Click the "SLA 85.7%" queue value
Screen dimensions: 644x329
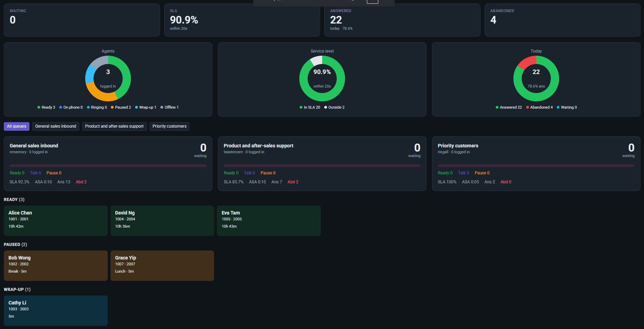(233, 182)
